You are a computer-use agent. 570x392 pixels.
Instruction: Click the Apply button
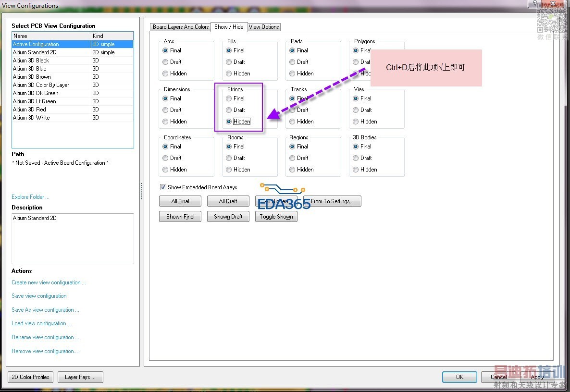537,377
